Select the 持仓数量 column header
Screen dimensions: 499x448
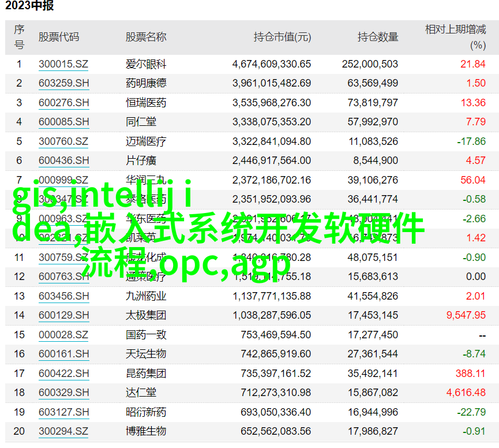[x=378, y=38]
